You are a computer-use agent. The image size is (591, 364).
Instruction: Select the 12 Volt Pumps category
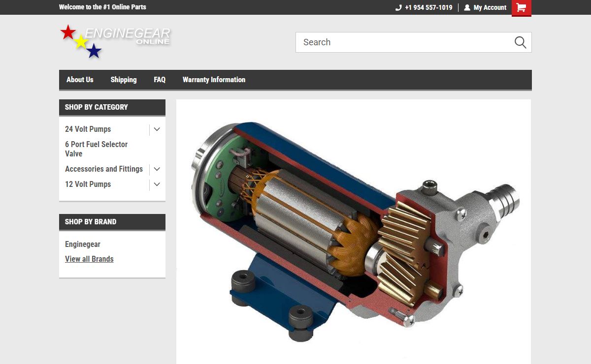pyautogui.click(x=88, y=184)
